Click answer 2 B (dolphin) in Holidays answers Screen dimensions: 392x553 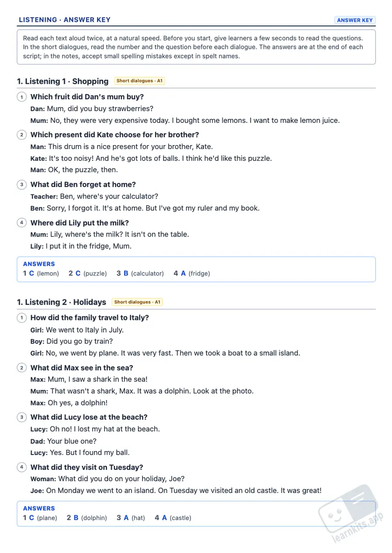tap(87, 518)
